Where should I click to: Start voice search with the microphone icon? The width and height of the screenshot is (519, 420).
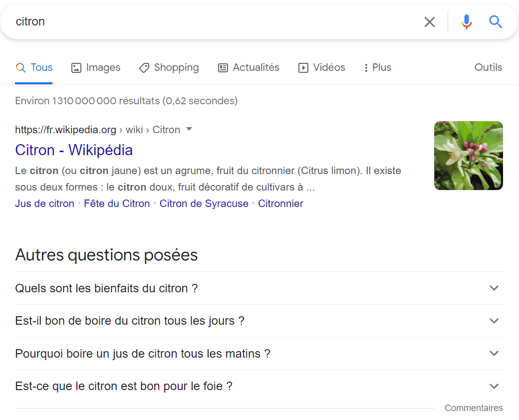click(x=467, y=22)
